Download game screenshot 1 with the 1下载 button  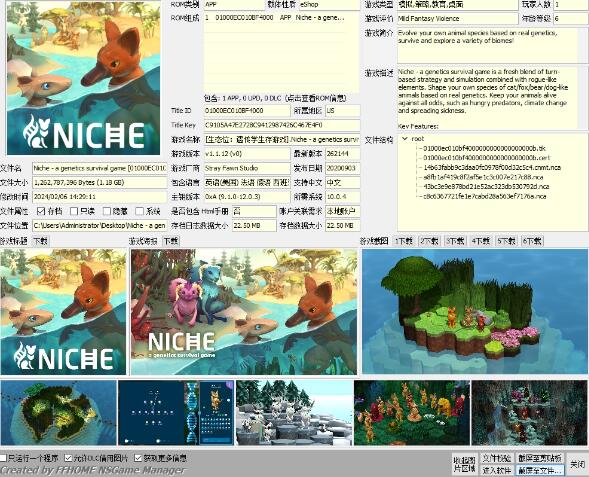pyautogui.click(x=404, y=241)
